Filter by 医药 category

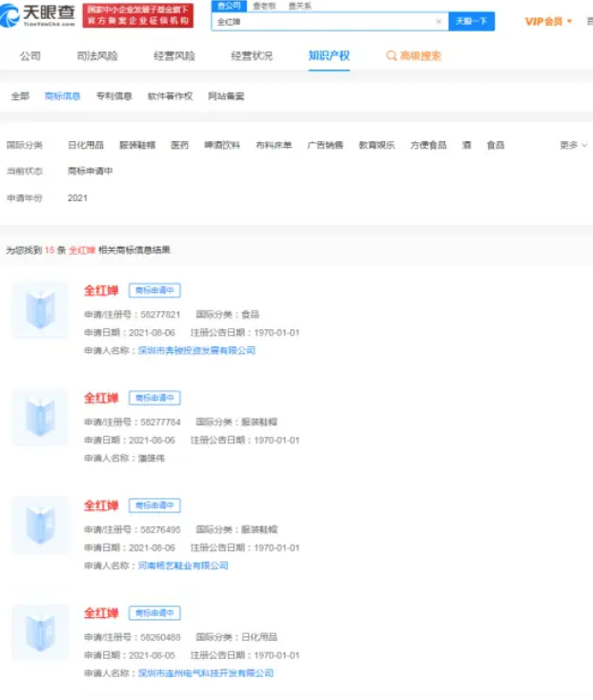[x=180, y=145]
